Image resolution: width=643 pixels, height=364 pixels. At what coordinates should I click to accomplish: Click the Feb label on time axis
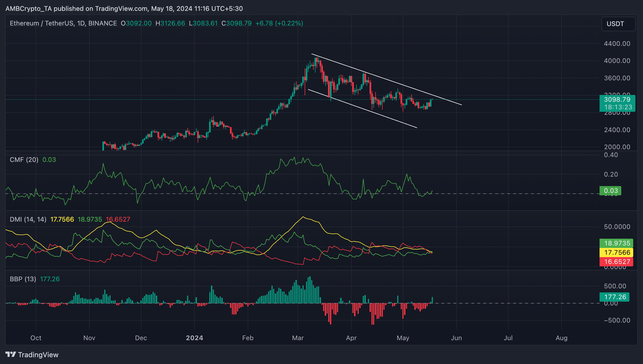pos(248,338)
